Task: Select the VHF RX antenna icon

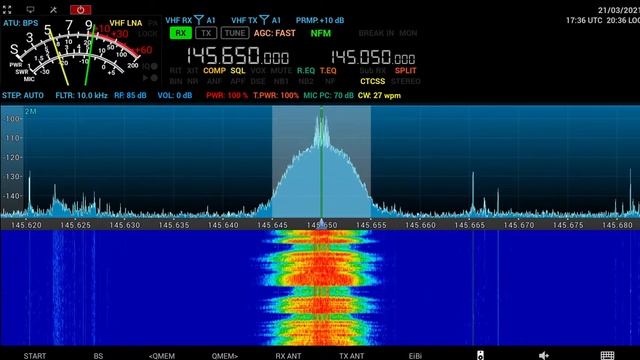Action: pyautogui.click(x=199, y=20)
